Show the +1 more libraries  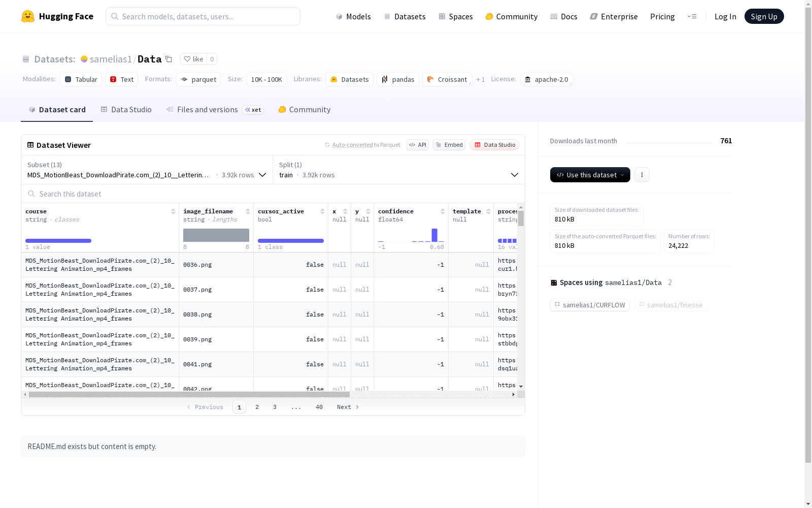pyautogui.click(x=481, y=79)
